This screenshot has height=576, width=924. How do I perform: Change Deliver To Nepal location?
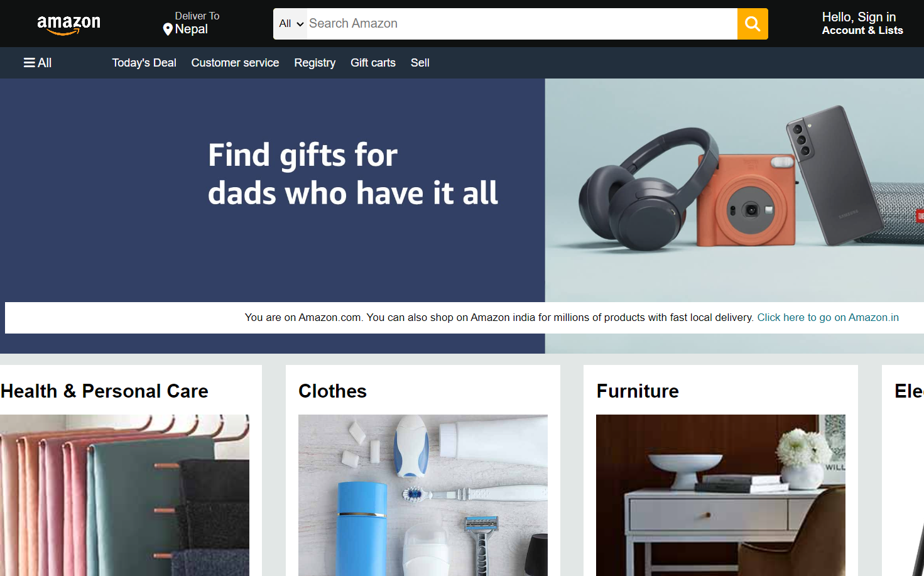pyautogui.click(x=192, y=23)
